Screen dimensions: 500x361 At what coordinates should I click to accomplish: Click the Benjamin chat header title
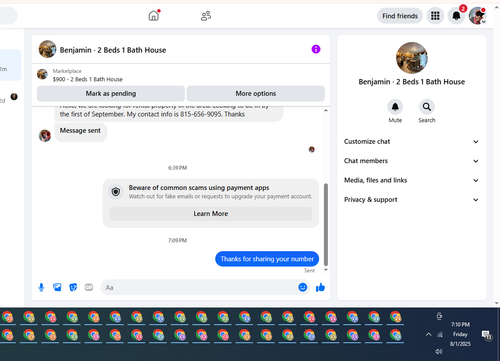pyautogui.click(x=113, y=50)
